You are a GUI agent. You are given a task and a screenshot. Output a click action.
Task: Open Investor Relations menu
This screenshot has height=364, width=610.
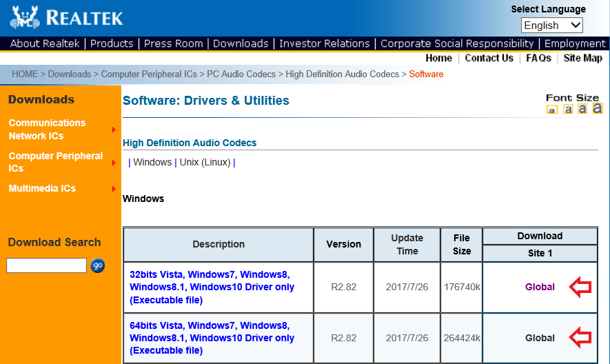(x=325, y=43)
